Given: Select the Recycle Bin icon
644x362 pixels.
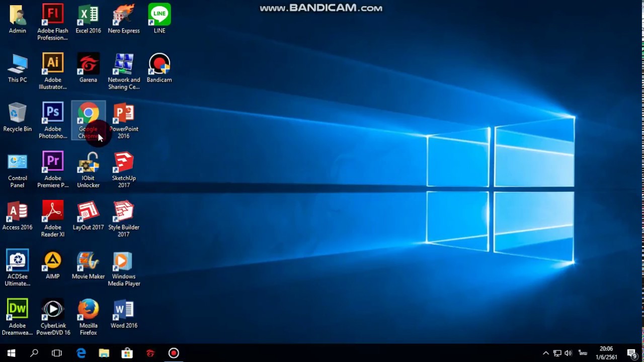Looking at the screenshot, I should [x=17, y=118].
